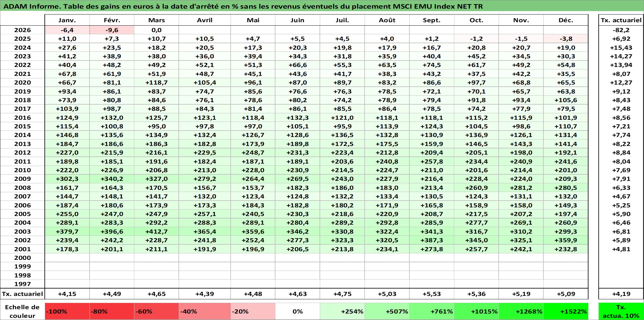644x320 pixels.
Task: Click cell +118,7 in the 2020 row
Action: click(157, 82)
